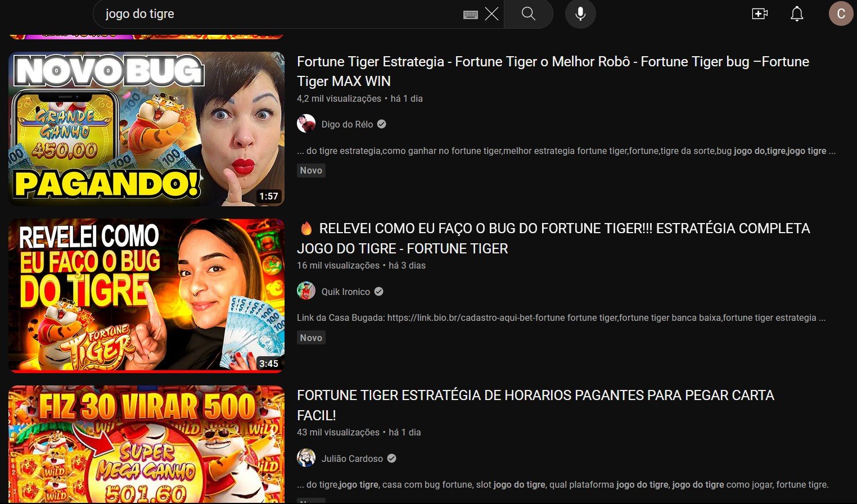
Task: Open the FIZ 30 VIRAR 500 thumbnail
Action: (146, 444)
